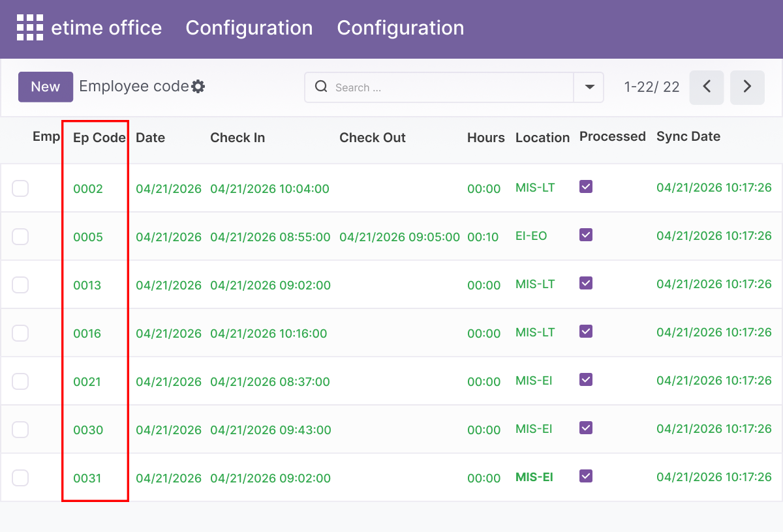Screen dimensions: 783x532
Task: Open record with Ep Code 0013
Action: [87, 286]
